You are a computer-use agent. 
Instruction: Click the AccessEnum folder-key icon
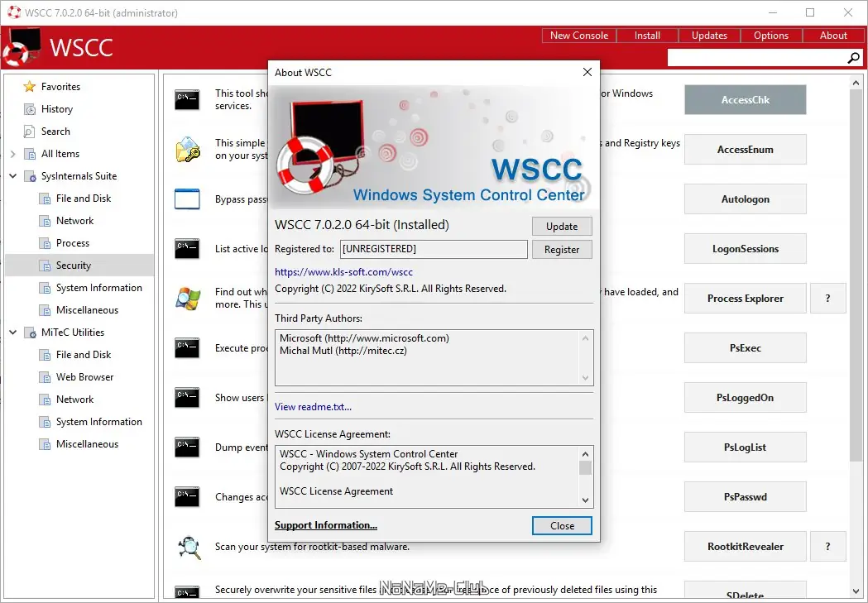click(x=187, y=150)
